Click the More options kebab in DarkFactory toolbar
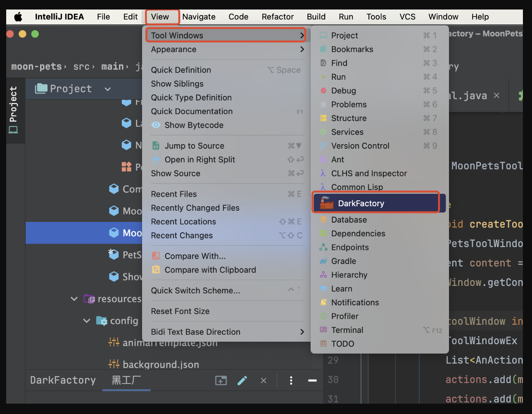 coord(291,380)
